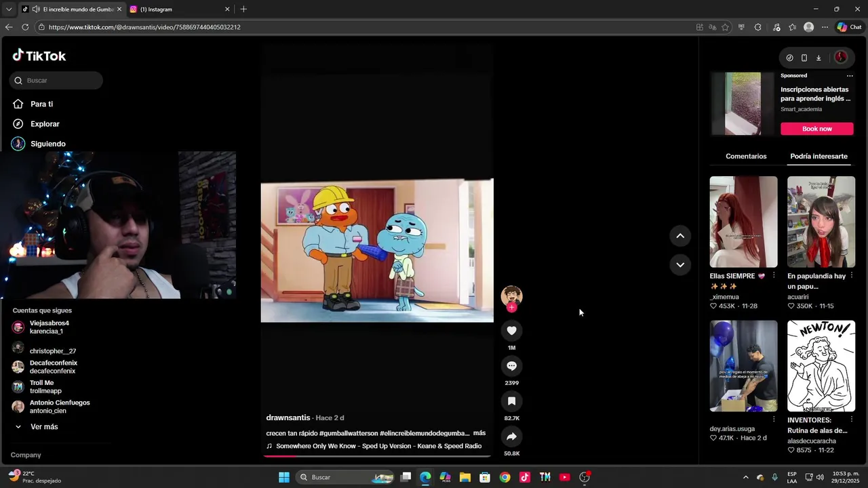
Task: Click the browser address bar URL
Action: pos(144,27)
